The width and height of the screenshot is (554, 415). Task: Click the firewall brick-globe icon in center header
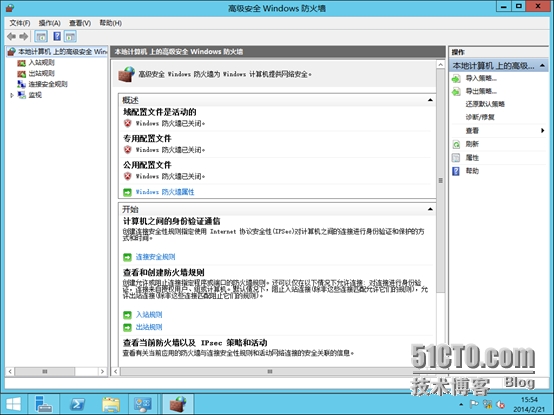pyautogui.click(x=126, y=74)
